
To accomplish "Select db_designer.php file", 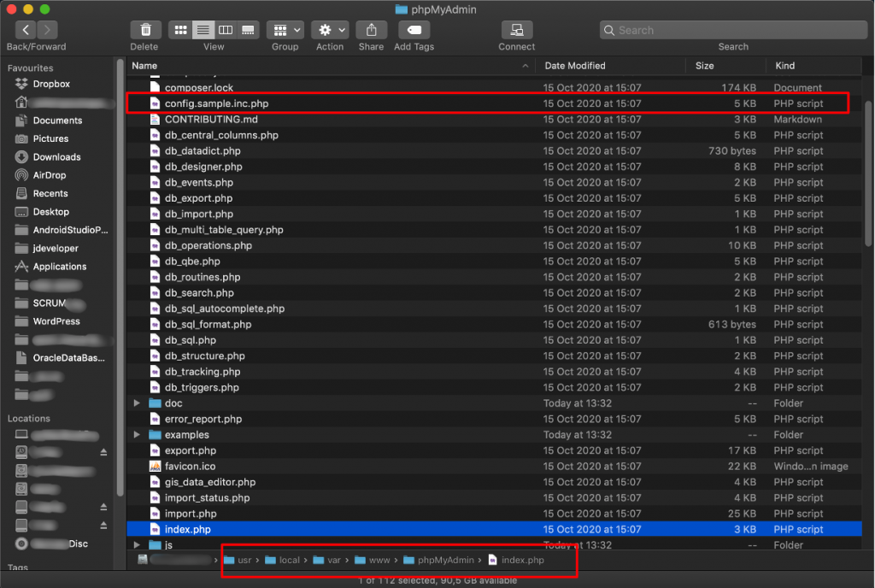I will 495,167.
